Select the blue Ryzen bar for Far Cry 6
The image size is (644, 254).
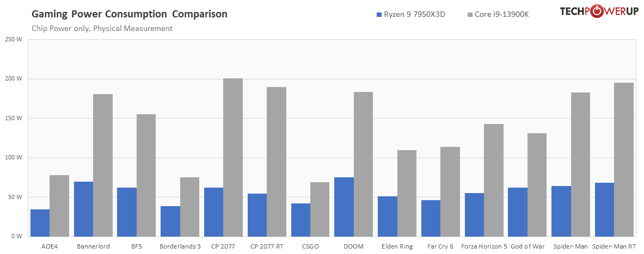(431, 218)
